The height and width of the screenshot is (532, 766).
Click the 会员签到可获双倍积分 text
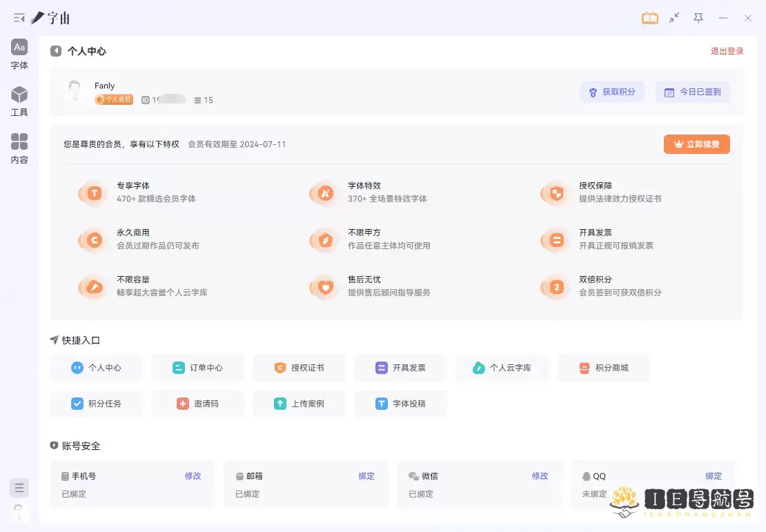point(620,293)
